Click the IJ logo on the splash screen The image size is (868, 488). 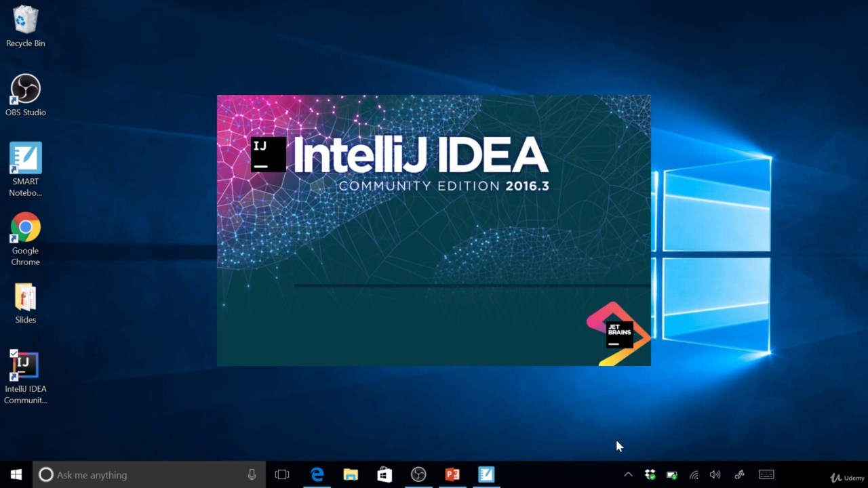click(269, 155)
